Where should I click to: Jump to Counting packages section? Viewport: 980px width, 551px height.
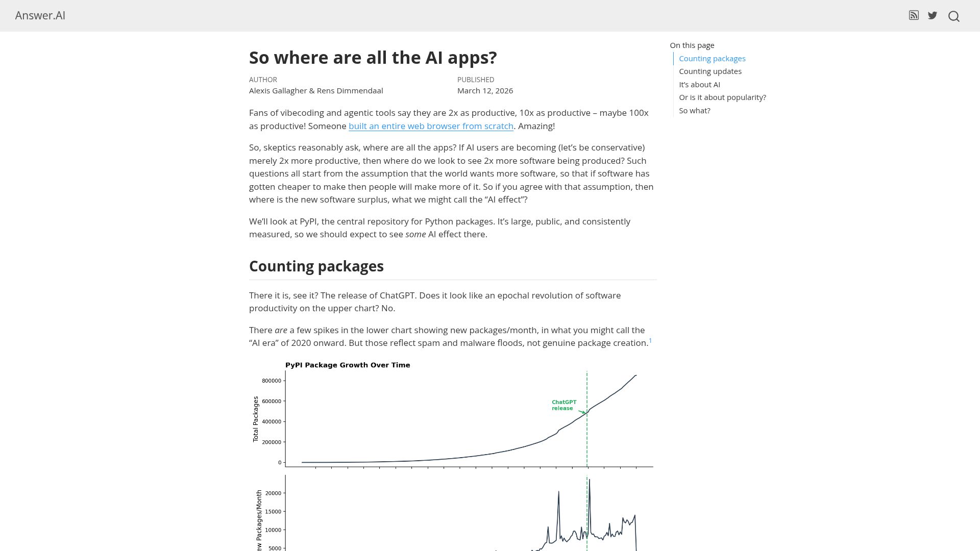712,59
